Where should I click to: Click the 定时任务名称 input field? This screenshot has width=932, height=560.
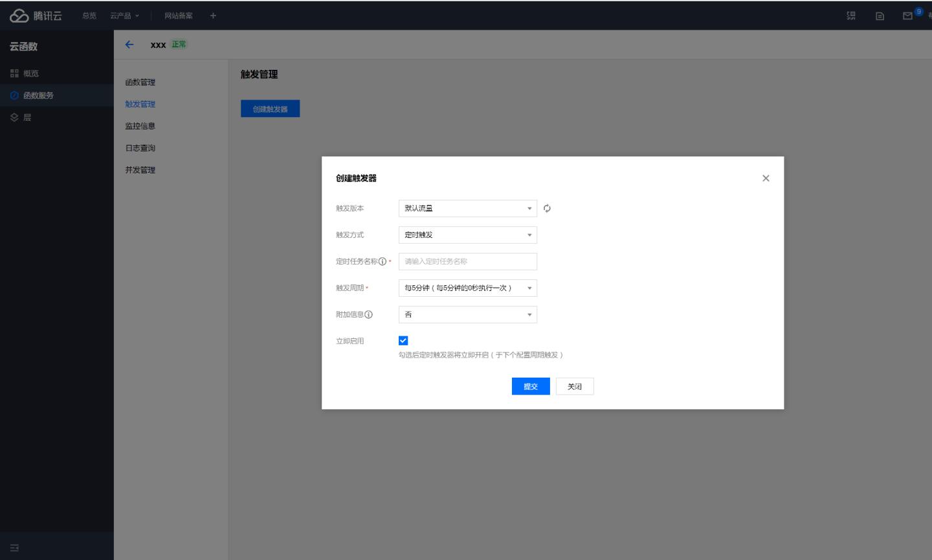[x=467, y=261]
